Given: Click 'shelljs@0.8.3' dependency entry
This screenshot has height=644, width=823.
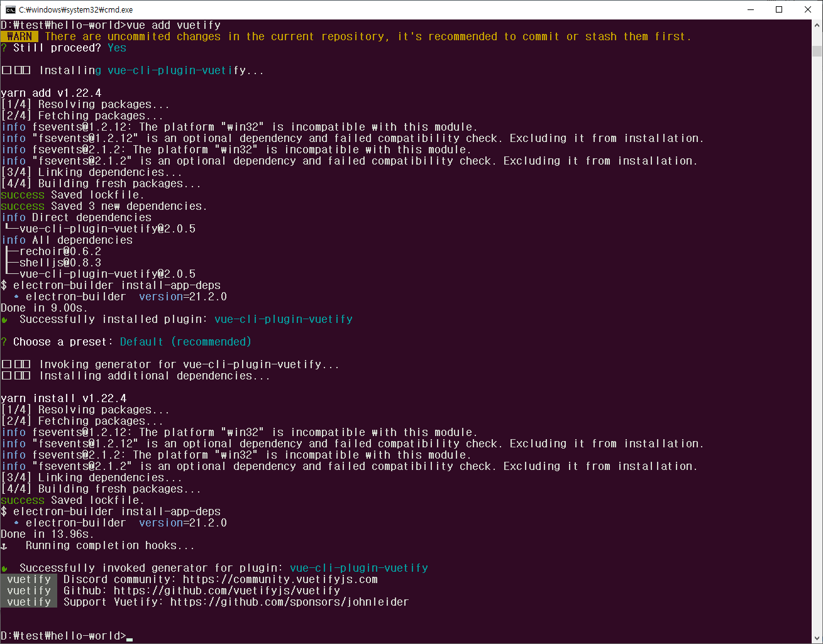Looking at the screenshot, I should pyautogui.click(x=60, y=263).
